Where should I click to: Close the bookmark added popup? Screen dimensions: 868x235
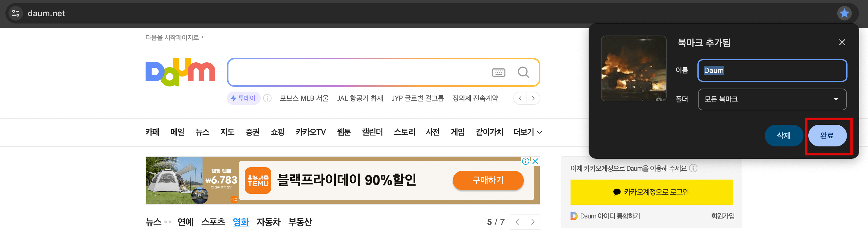(842, 42)
